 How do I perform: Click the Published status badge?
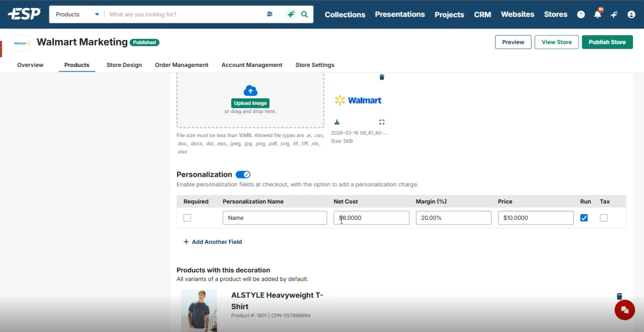pyautogui.click(x=144, y=42)
